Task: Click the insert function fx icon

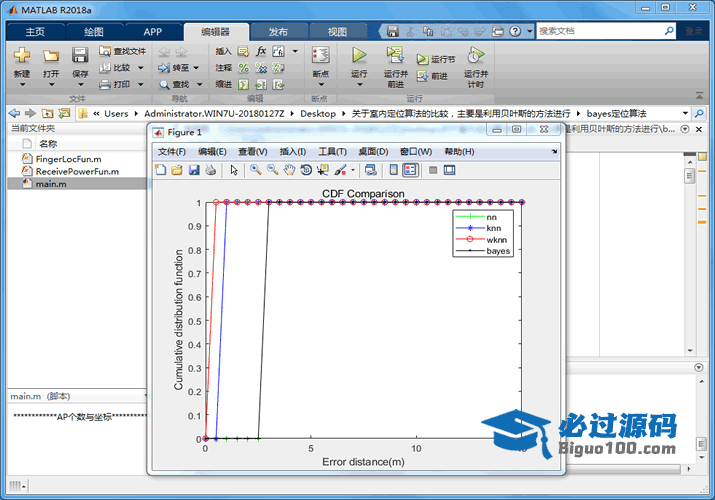Action: (x=260, y=51)
